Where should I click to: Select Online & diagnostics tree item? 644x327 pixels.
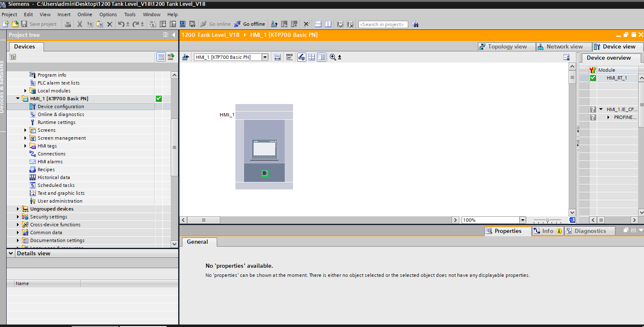(x=61, y=114)
